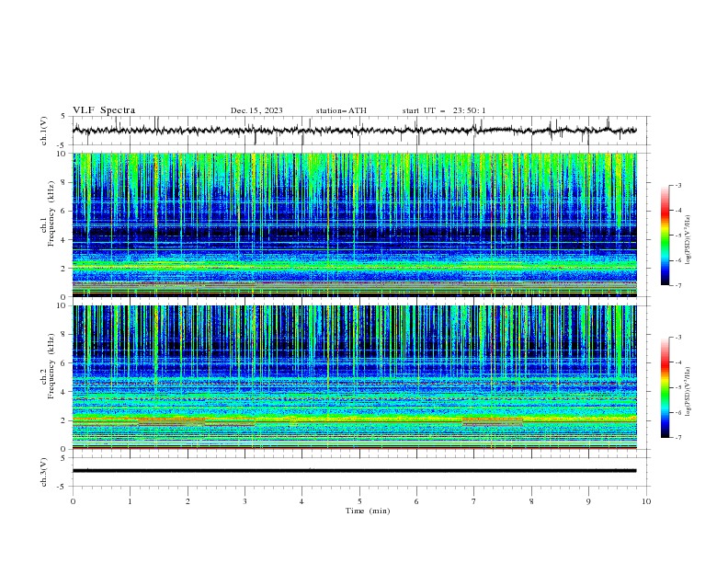728x563 pixels.
Task: Click the "-3" label on ch.1 colorbar
Action: click(677, 185)
